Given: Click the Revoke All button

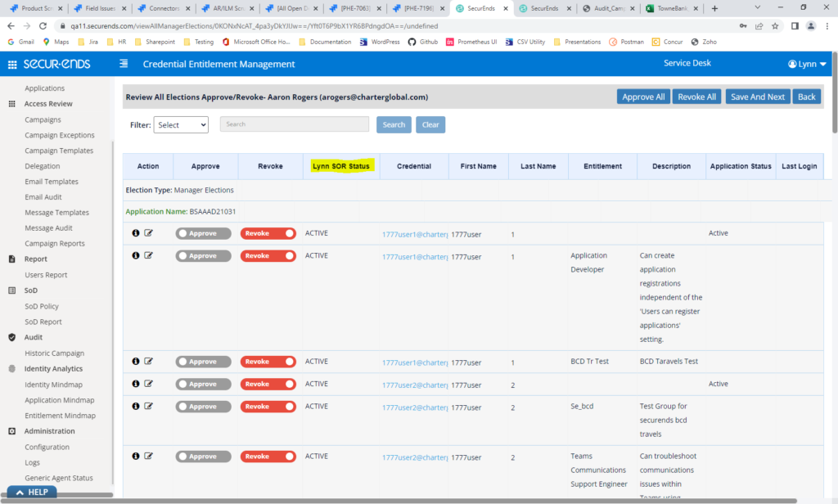Looking at the screenshot, I should [x=697, y=97].
